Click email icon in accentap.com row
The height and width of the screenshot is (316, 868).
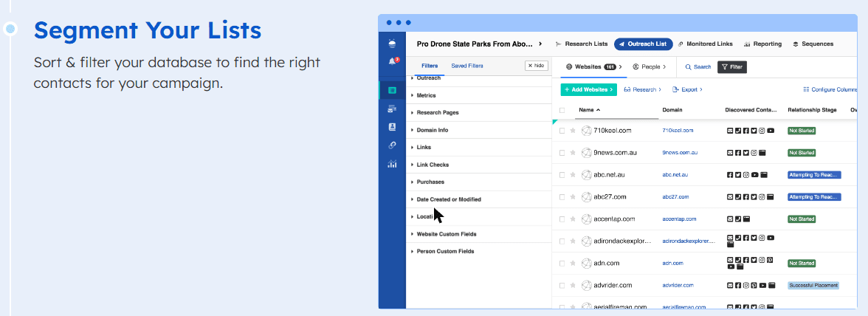[x=730, y=219]
